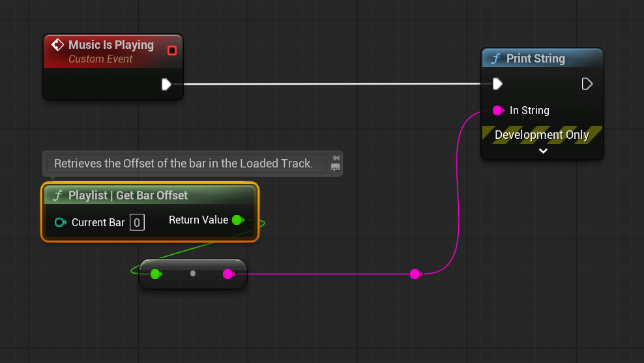This screenshot has height=363, width=644.
Task: Click the Music Is Playing event icon
Action: coord(57,45)
